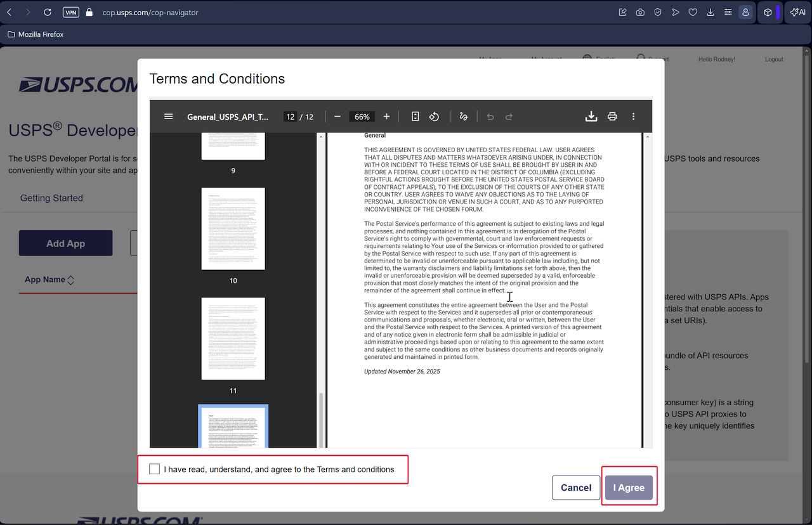The height and width of the screenshot is (525, 812).
Task: Click the heart bookmark icon
Action: point(693,12)
